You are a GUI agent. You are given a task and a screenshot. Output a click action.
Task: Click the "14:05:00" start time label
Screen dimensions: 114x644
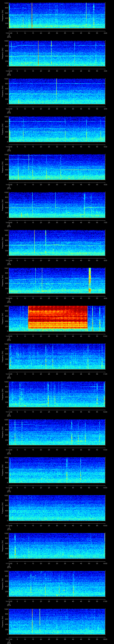click(9, 184)
